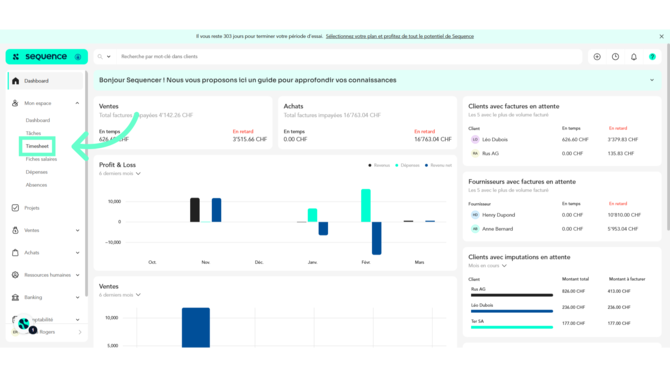Click Rus AG imputations progress bar

click(512, 295)
